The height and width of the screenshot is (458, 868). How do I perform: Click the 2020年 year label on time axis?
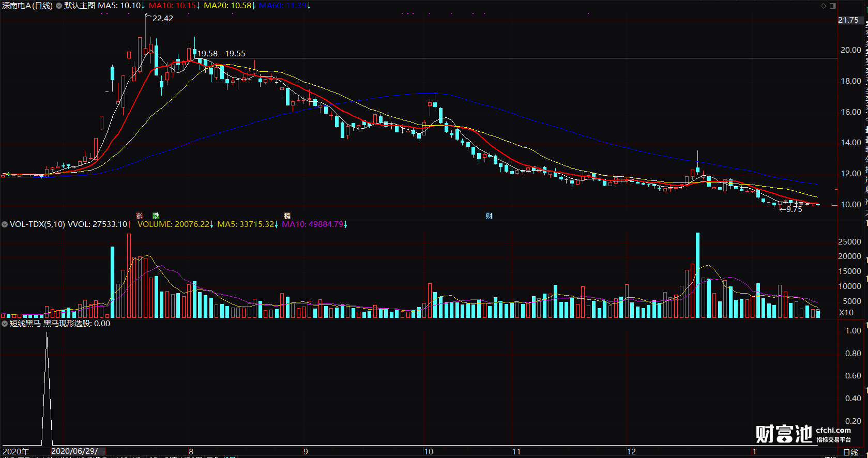[x=16, y=451]
